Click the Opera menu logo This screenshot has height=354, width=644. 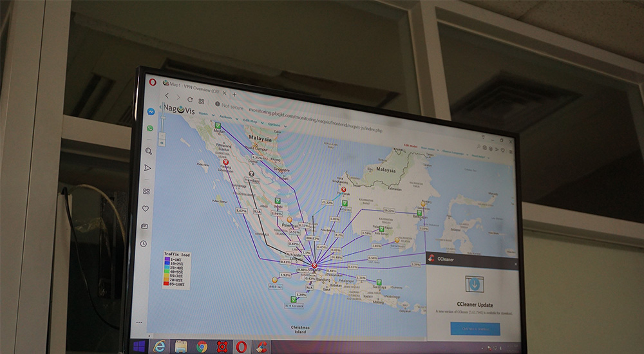click(x=151, y=81)
